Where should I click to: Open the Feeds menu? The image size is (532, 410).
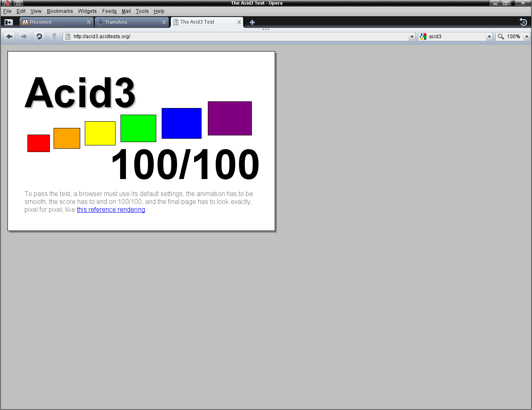pos(109,11)
